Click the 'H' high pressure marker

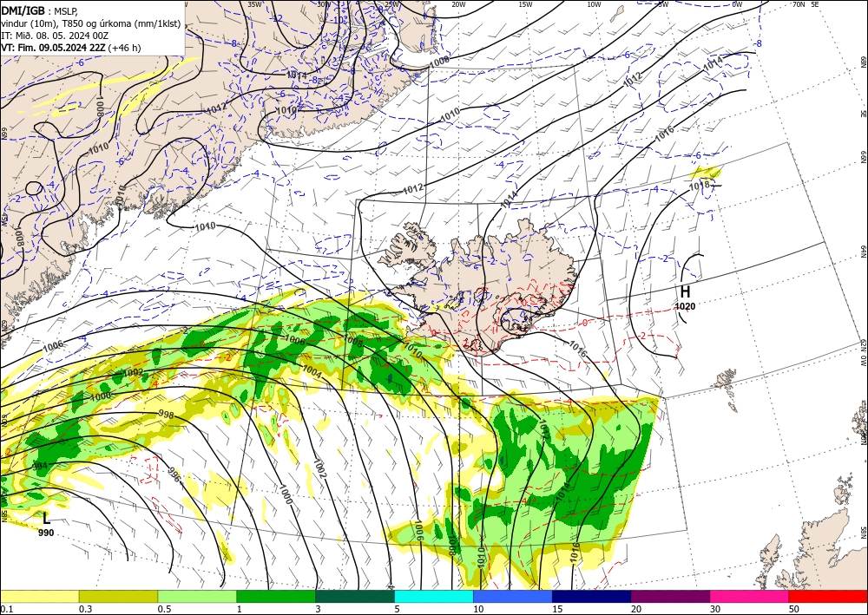point(685,291)
